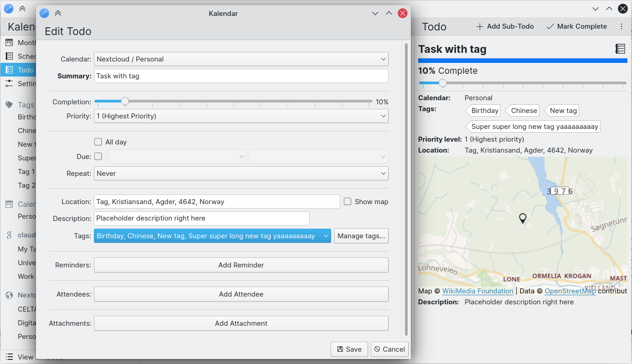Open the Repeat dropdown set to Never
Image resolution: width=632 pixels, height=364 pixels.
(x=241, y=174)
